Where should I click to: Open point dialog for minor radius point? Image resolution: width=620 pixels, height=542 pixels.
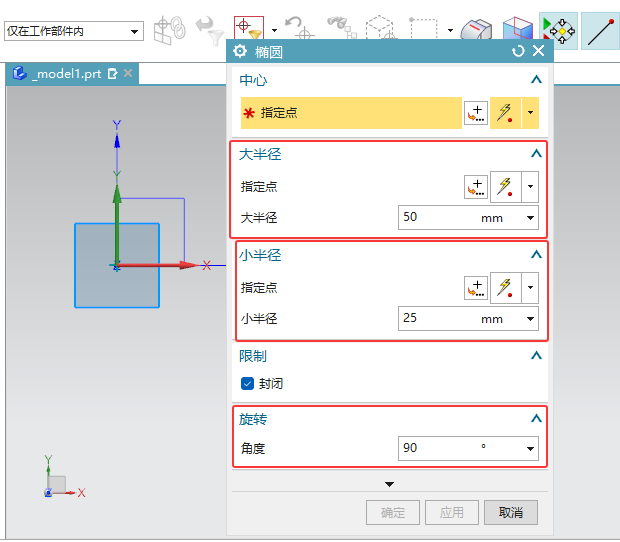(x=476, y=288)
